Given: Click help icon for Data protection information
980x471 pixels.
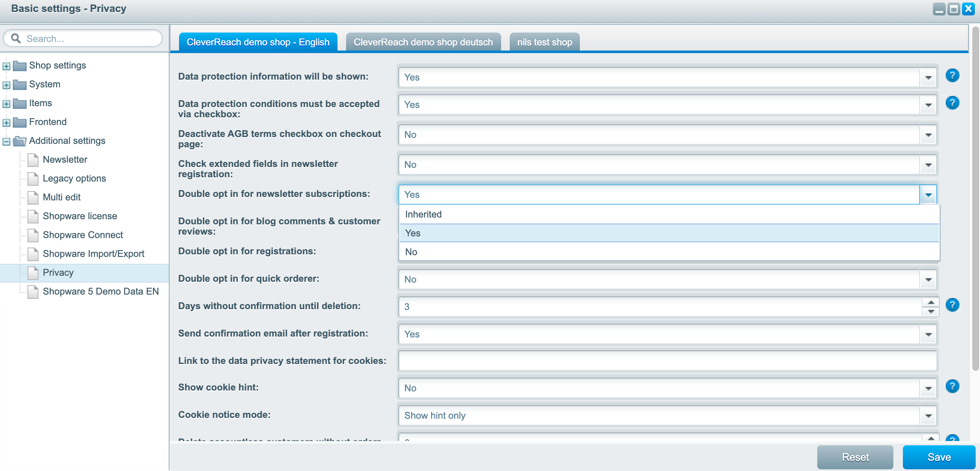Looking at the screenshot, I should [952, 76].
